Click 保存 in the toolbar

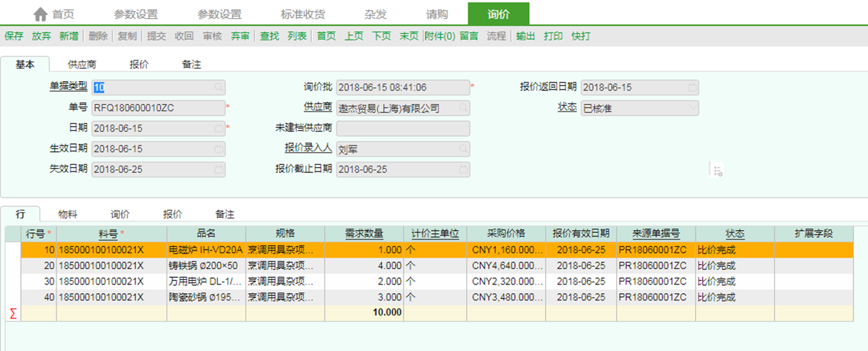(x=14, y=35)
